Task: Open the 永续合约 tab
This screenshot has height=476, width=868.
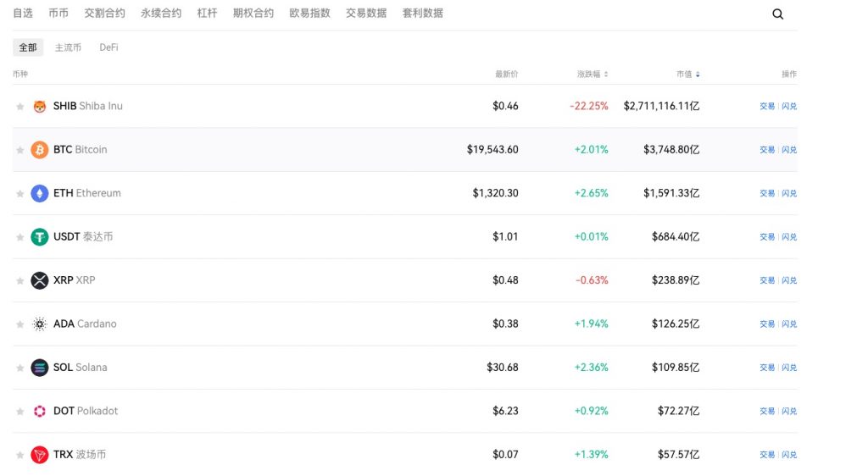Action: point(161,14)
